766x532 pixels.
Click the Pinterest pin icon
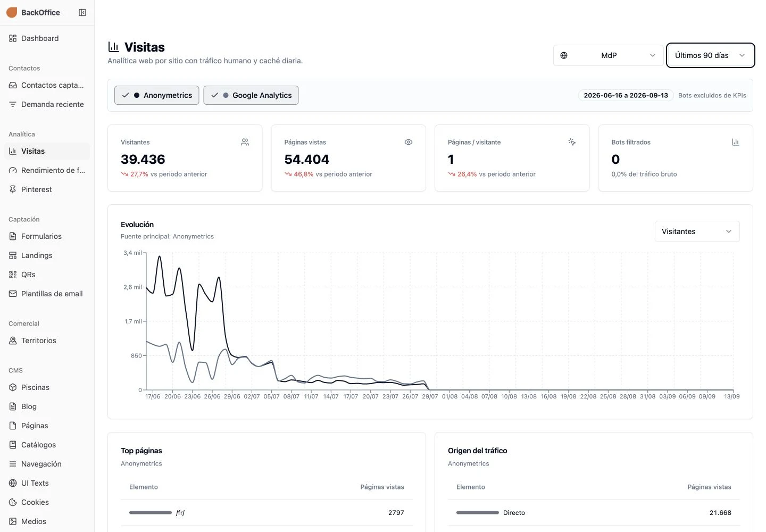tap(13, 189)
